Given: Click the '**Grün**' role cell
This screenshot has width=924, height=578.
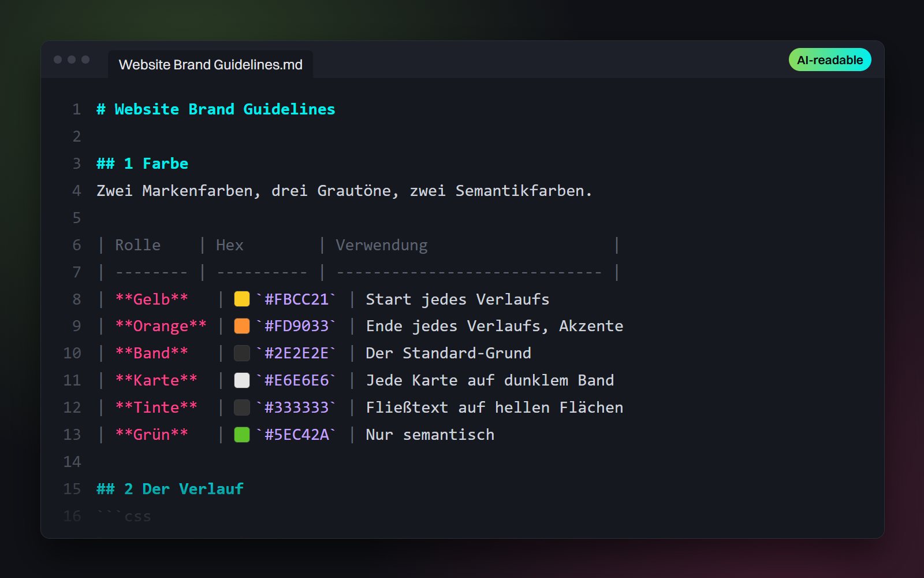Looking at the screenshot, I should (x=151, y=435).
